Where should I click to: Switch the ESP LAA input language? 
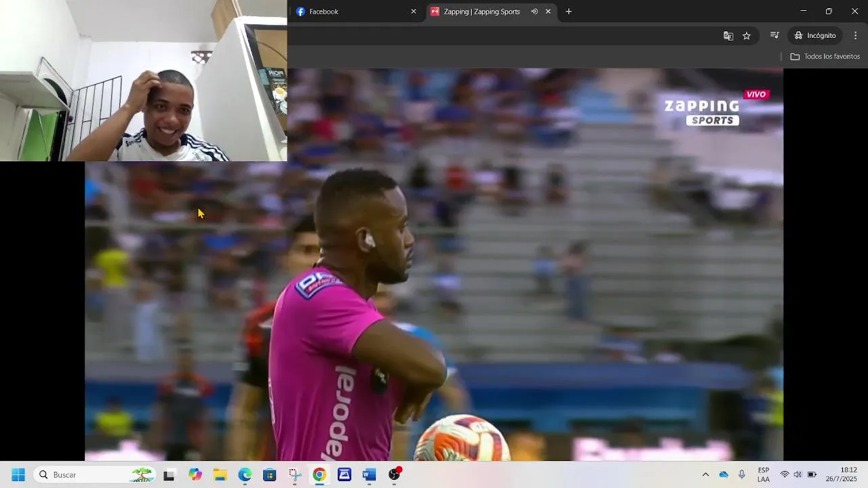(764, 475)
